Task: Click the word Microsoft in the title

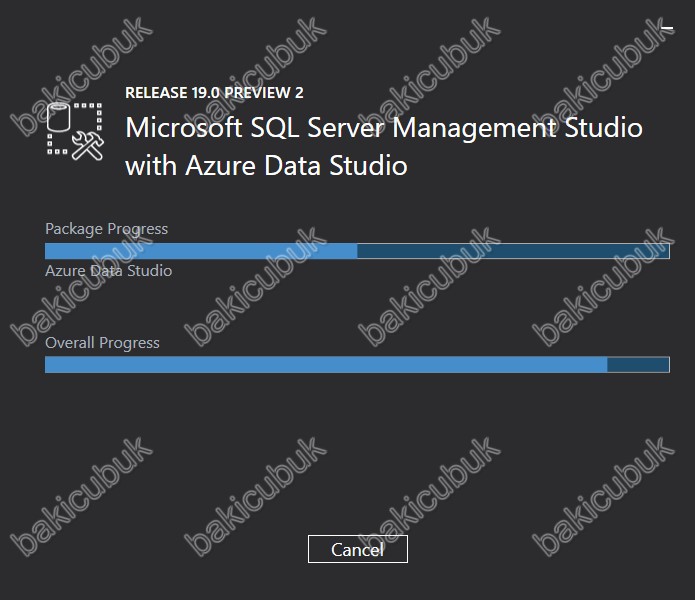Action: pos(184,128)
